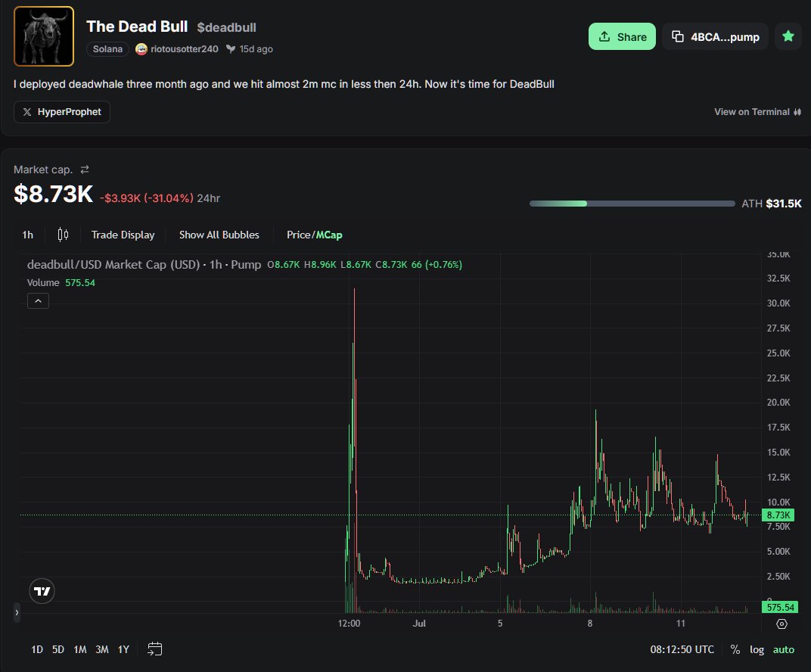Click the 15d ago timestamp
Screen dimensions: 811x672
(x=256, y=49)
